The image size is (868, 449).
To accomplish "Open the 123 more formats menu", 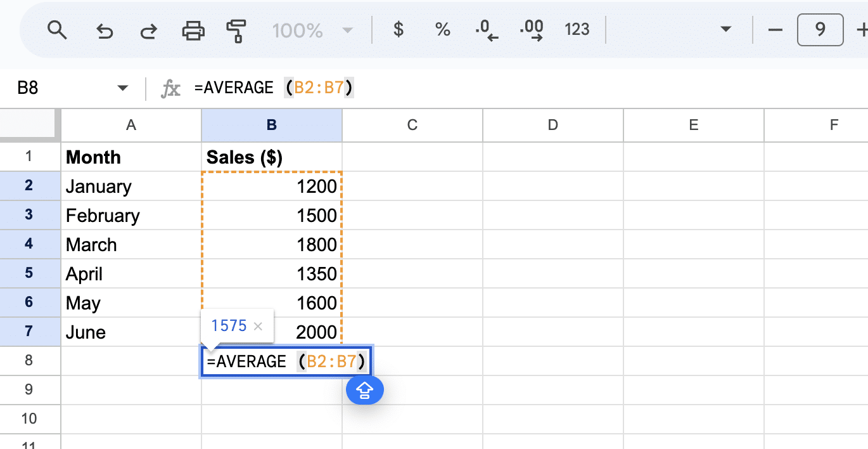I will pyautogui.click(x=577, y=30).
